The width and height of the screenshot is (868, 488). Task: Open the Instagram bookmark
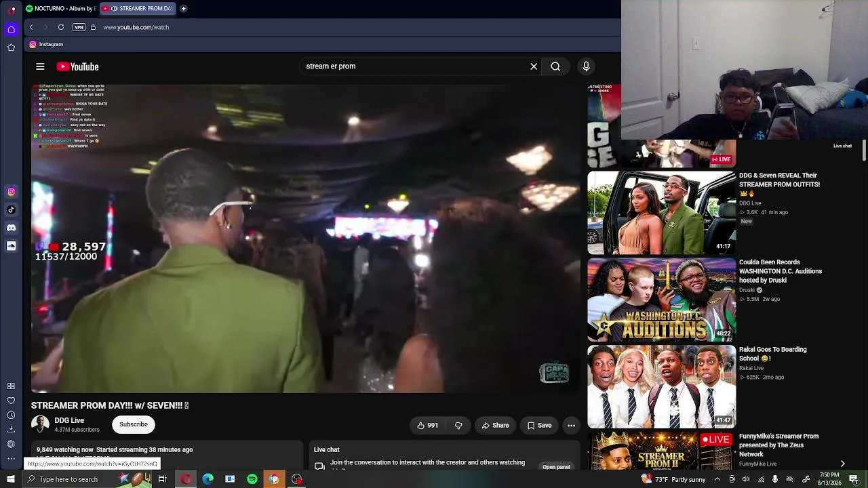46,44
